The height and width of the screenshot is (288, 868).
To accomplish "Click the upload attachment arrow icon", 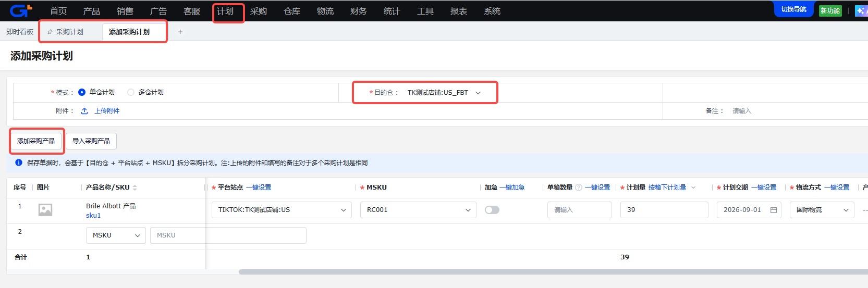I will pyautogui.click(x=84, y=111).
